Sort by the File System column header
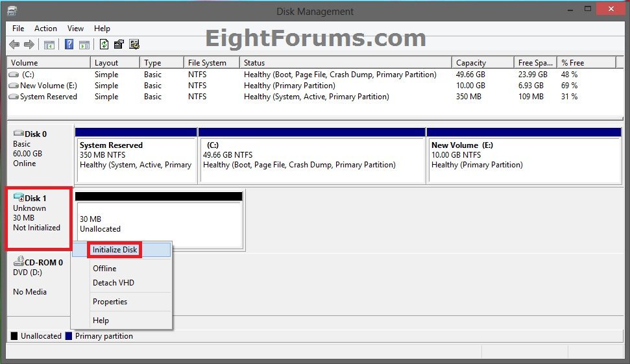Screen dimensions: 630x364 tap(207, 63)
